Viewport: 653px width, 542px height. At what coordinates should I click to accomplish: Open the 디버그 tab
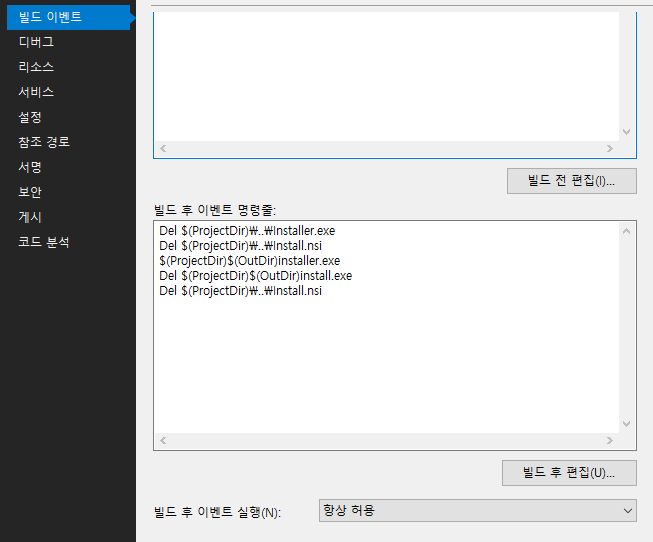(x=36, y=42)
